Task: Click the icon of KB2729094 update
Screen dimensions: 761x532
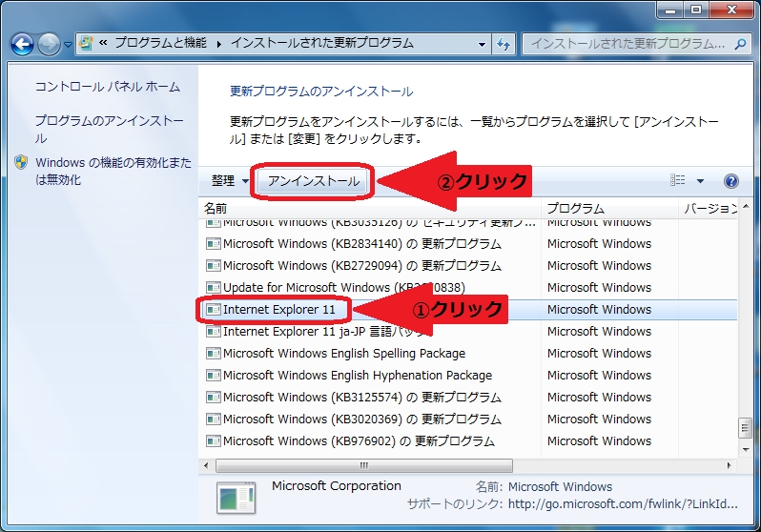Action: [214, 265]
